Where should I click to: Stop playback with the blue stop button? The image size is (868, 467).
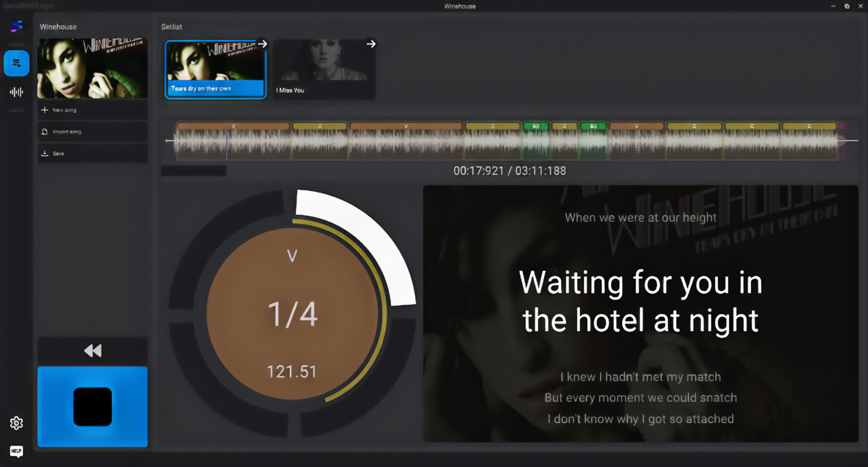(x=93, y=406)
